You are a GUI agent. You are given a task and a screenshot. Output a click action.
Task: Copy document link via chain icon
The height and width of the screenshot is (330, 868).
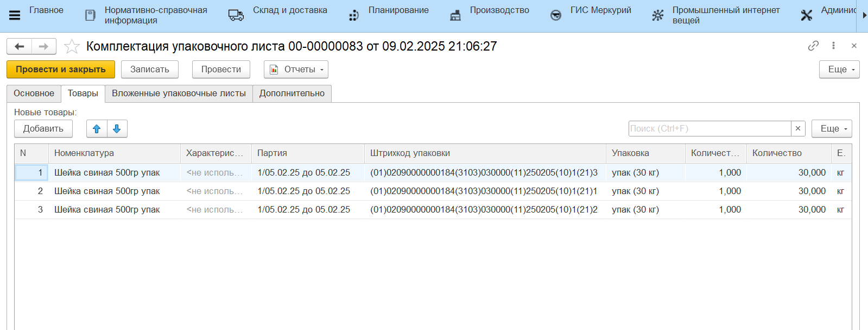pos(813,46)
